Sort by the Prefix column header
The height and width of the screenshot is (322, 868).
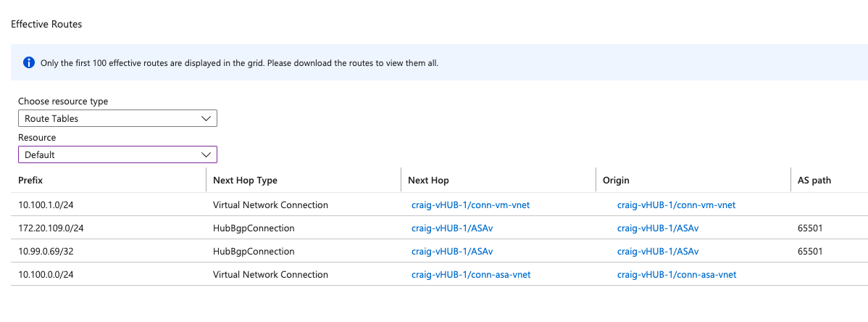coord(32,181)
